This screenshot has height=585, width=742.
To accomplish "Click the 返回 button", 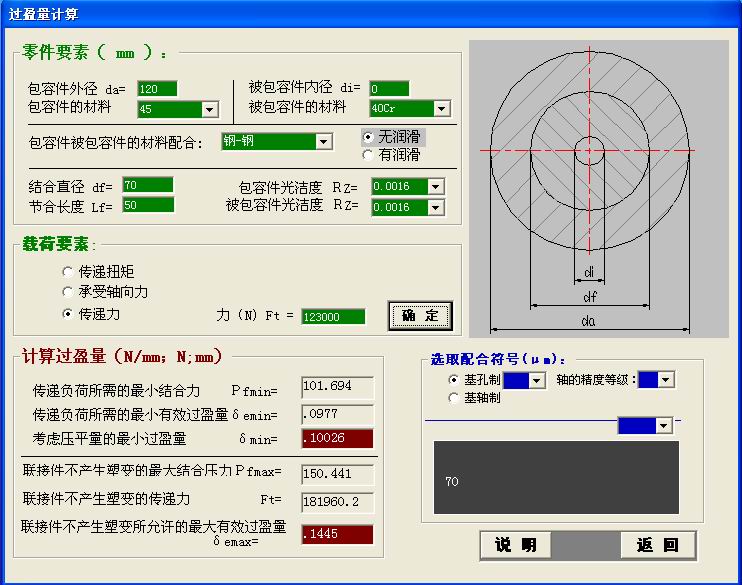I will (658, 545).
